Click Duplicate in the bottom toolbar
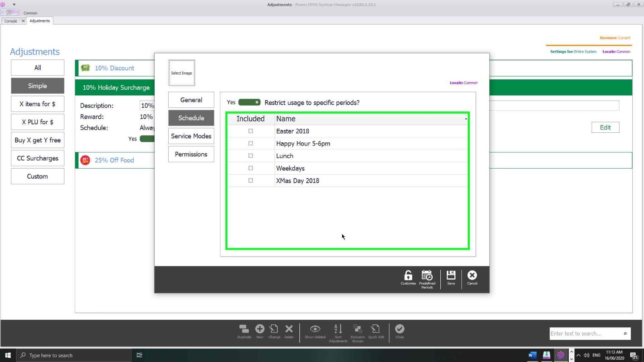644x362 pixels. click(244, 331)
